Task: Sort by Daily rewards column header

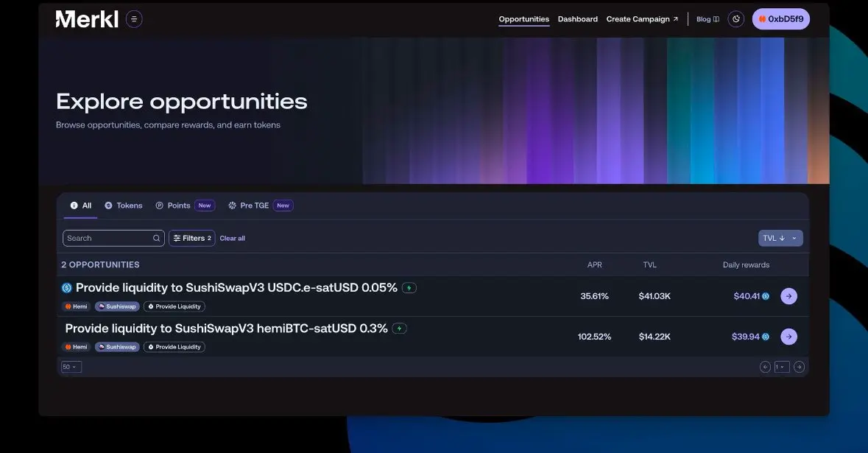Action: [x=746, y=264]
